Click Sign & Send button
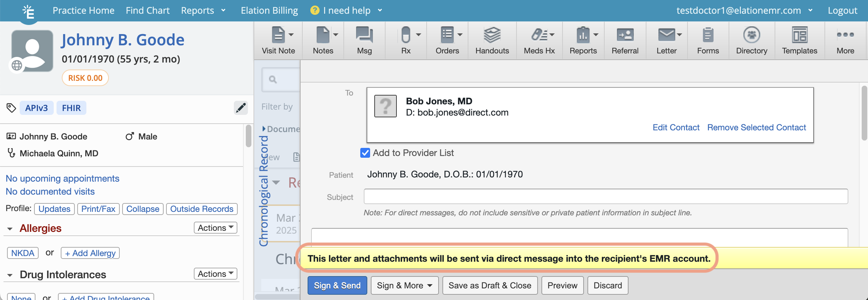This screenshot has height=300, width=868. pyautogui.click(x=337, y=285)
